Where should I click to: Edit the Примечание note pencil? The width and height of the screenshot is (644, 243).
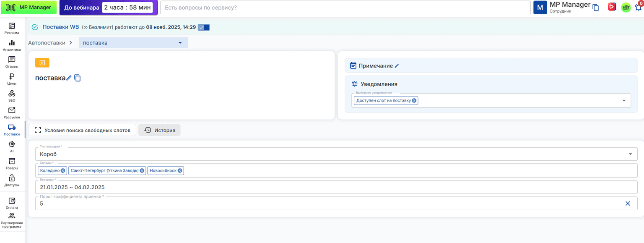click(x=397, y=66)
